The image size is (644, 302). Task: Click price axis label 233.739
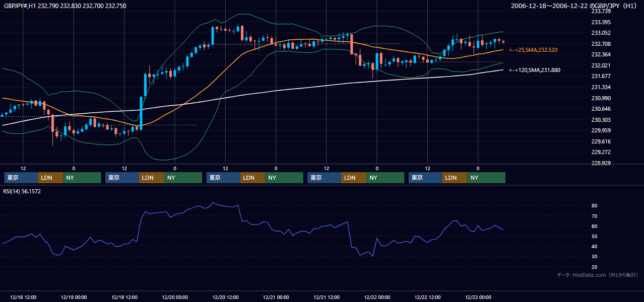601,11
